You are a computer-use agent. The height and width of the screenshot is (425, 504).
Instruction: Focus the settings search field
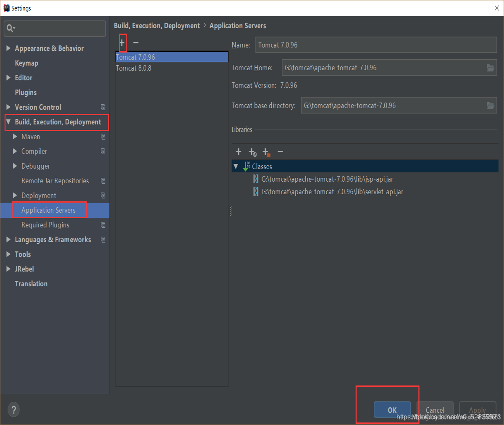click(x=55, y=29)
